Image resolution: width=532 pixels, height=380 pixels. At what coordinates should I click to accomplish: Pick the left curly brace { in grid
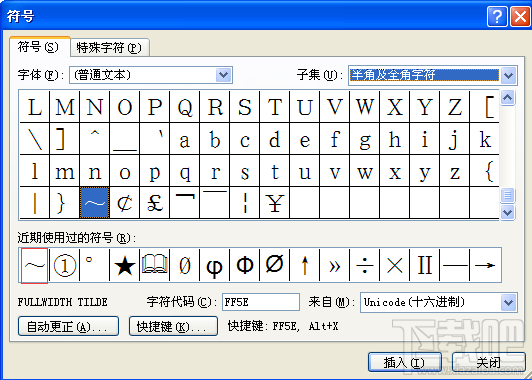(484, 171)
